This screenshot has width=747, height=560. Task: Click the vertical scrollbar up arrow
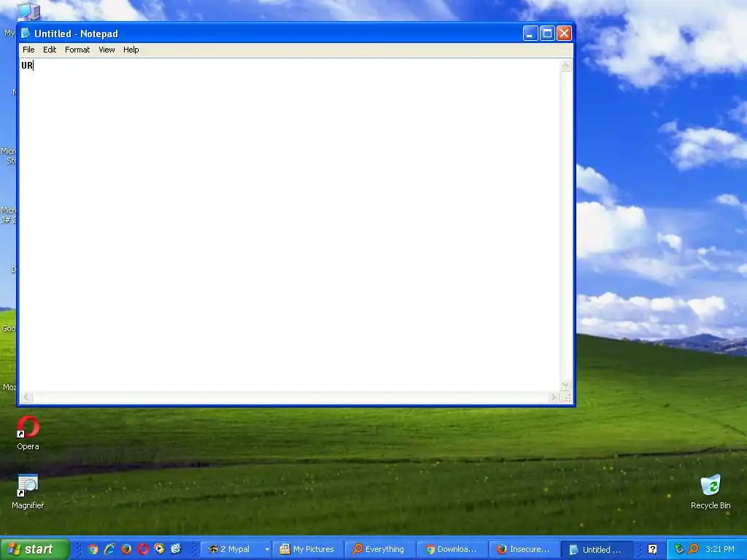click(x=565, y=65)
